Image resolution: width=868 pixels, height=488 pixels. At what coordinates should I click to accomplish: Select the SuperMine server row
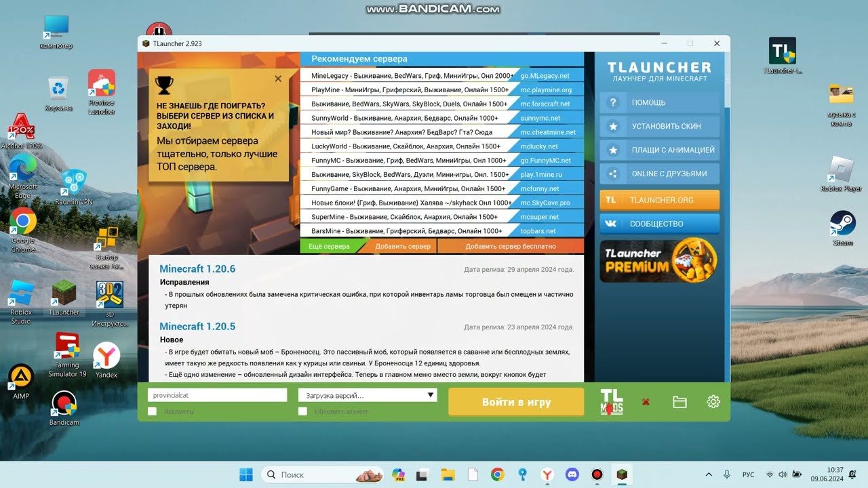point(441,217)
